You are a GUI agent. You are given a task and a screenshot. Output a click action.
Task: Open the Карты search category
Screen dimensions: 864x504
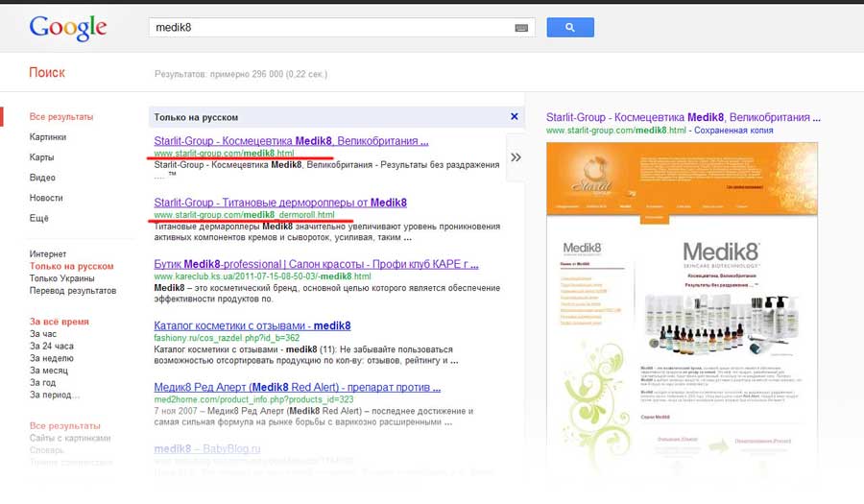click(42, 157)
